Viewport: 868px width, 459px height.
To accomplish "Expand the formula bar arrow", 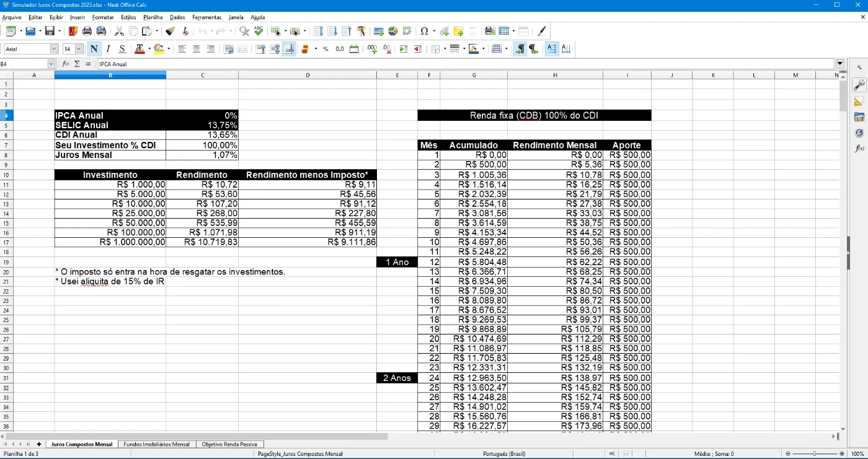I will (x=840, y=64).
